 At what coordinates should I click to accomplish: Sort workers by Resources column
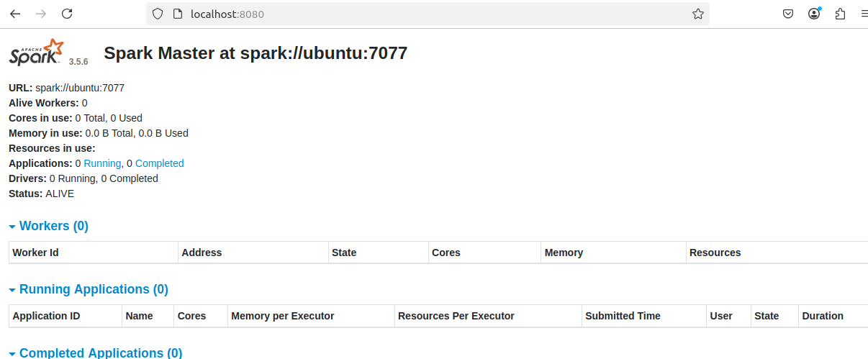pyautogui.click(x=777, y=253)
